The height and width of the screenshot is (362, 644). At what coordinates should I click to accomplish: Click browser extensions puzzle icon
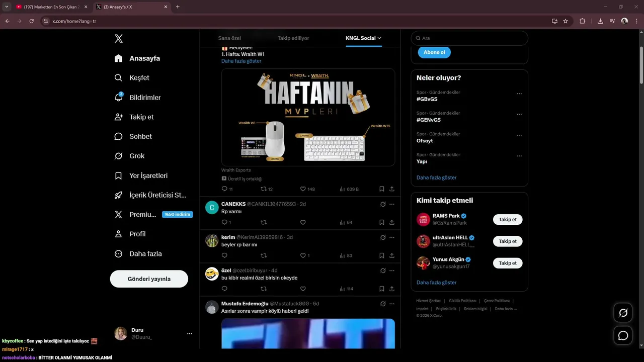coord(583,21)
